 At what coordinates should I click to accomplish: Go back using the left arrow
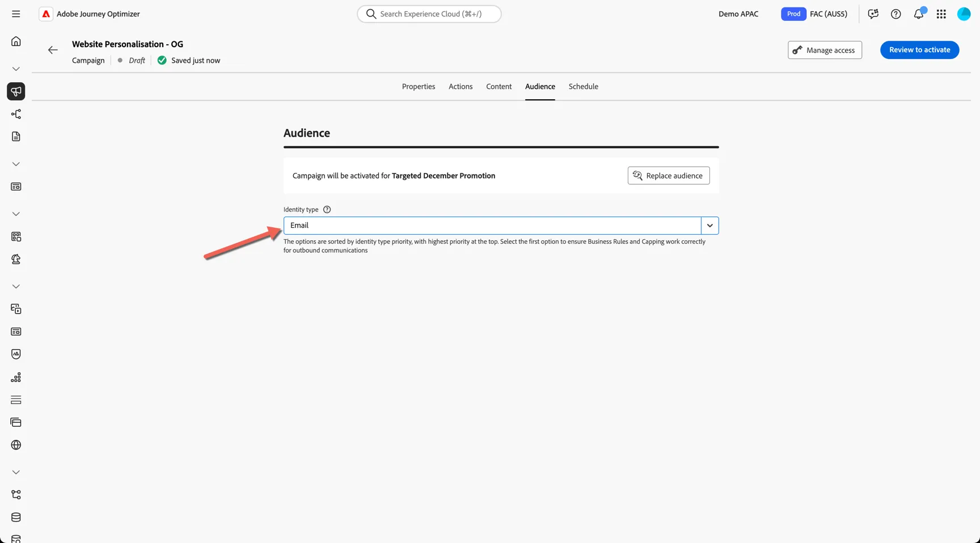tap(53, 50)
